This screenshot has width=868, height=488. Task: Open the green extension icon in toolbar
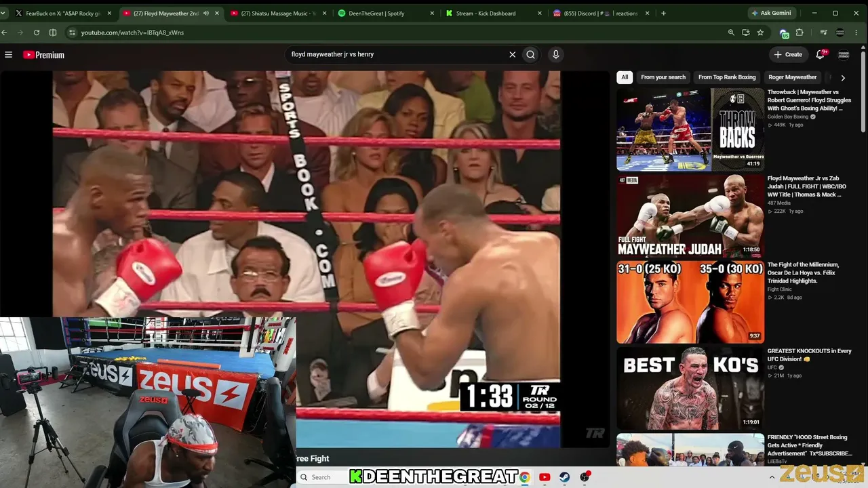785,33
